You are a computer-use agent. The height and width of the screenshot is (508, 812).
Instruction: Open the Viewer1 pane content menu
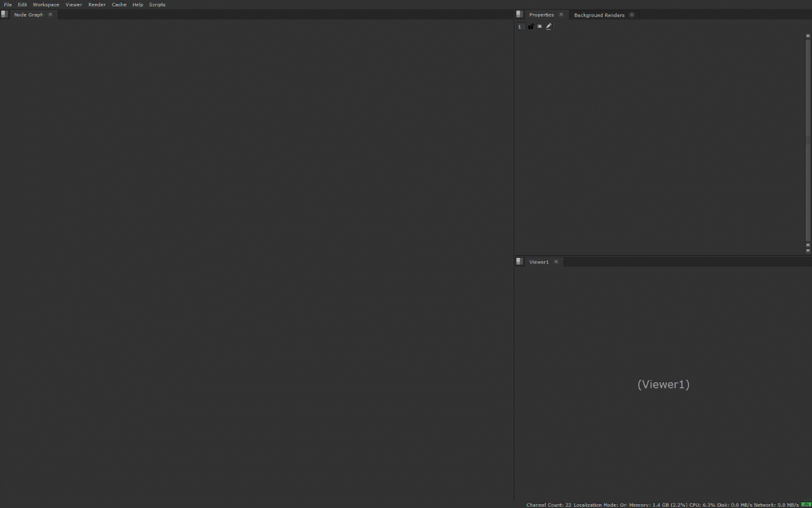[519, 261]
